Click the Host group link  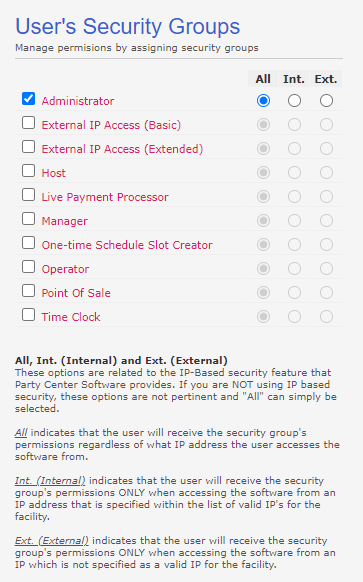click(x=53, y=173)
